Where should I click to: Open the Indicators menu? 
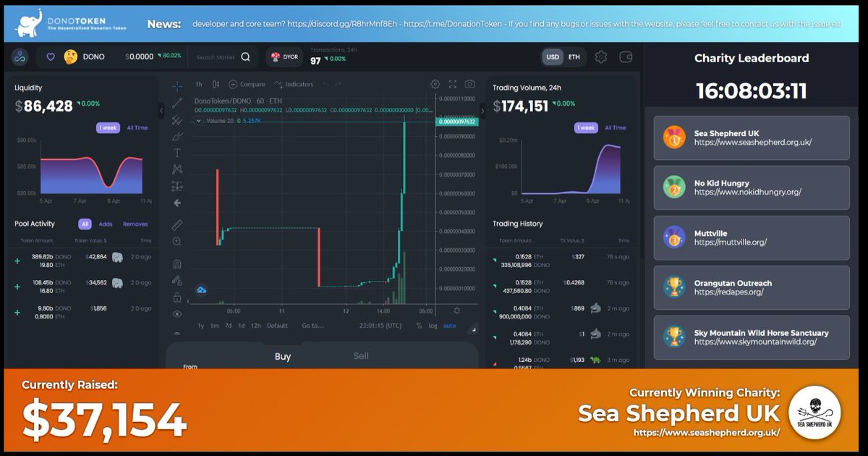(294, 84)
